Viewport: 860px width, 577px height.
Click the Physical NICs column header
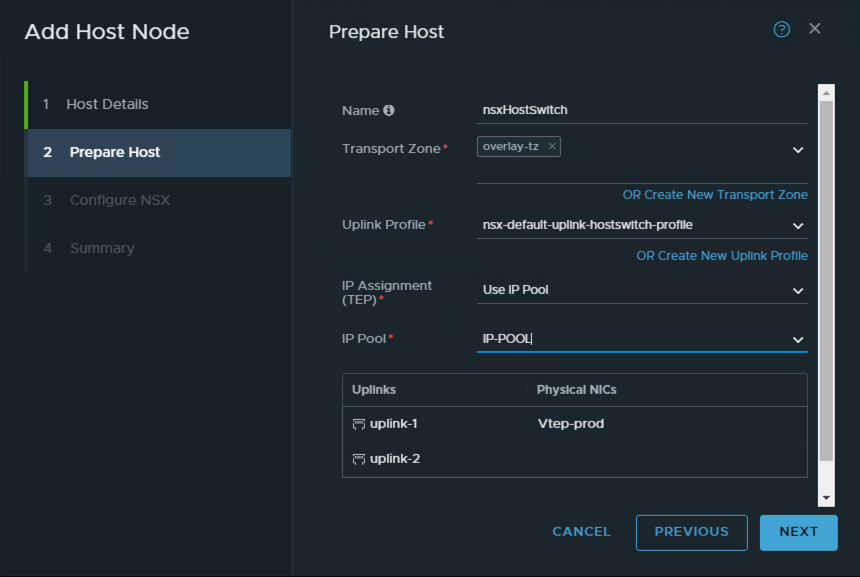click(576, 390)
